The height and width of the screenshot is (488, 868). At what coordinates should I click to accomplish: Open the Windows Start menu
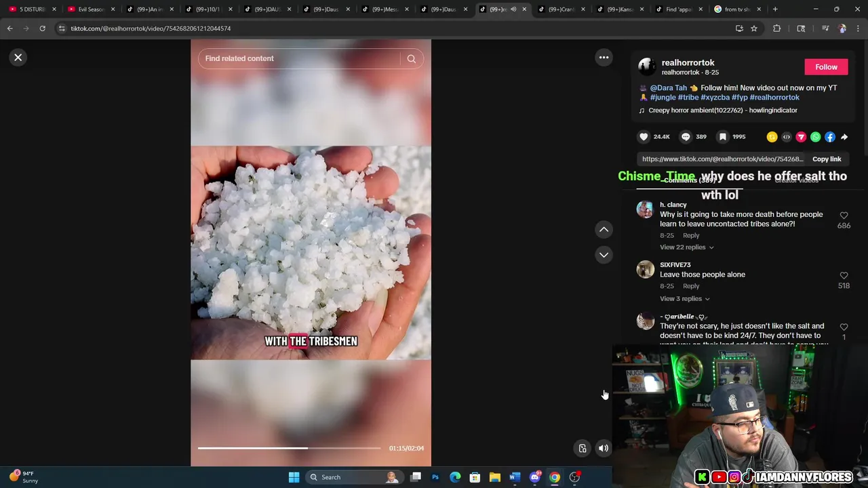294,477
